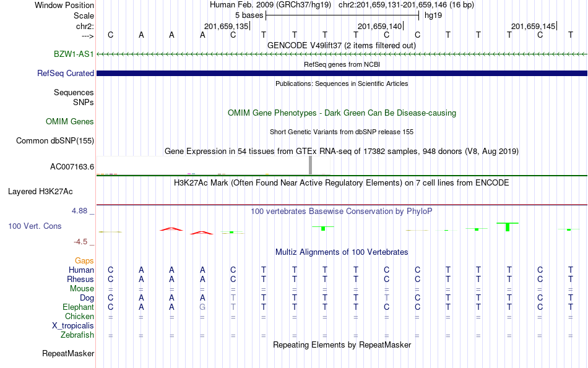
Task: Select the X_tropicalis alignment row label
Action: pos(73,326)
